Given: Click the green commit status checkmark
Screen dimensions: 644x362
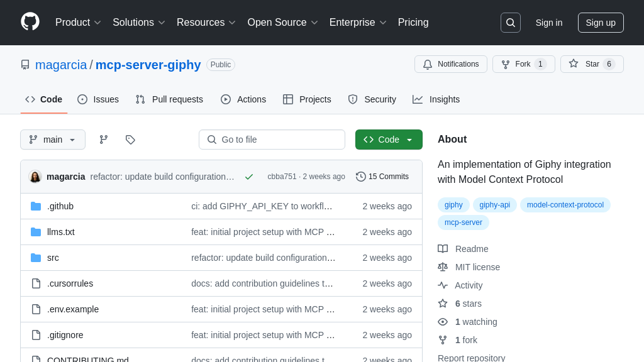Looking at the screenshot, I should [x=249, y=177].
